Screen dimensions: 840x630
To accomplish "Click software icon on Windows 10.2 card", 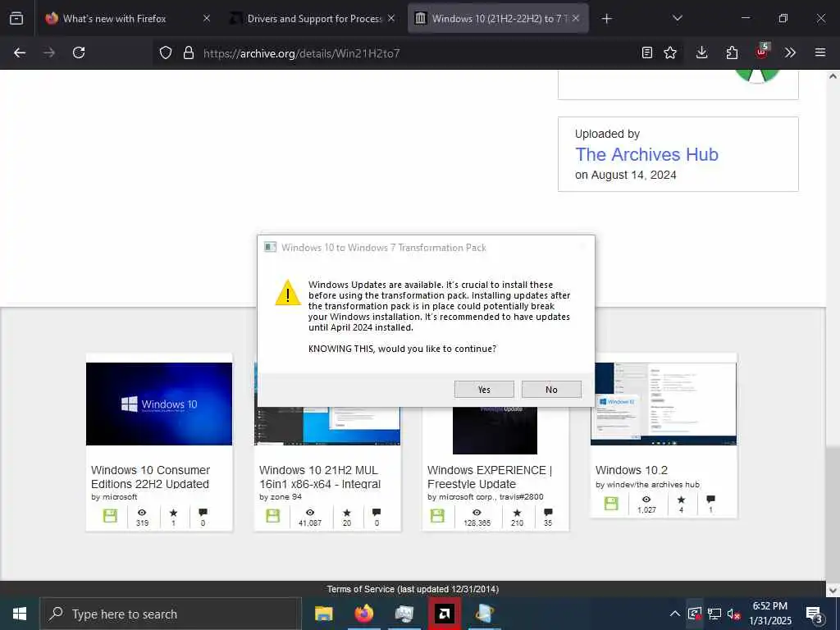I will pos(611,503).
